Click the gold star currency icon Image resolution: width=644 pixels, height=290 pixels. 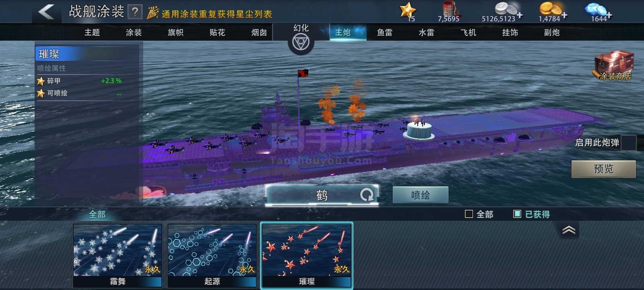click(x=407, y=10)
